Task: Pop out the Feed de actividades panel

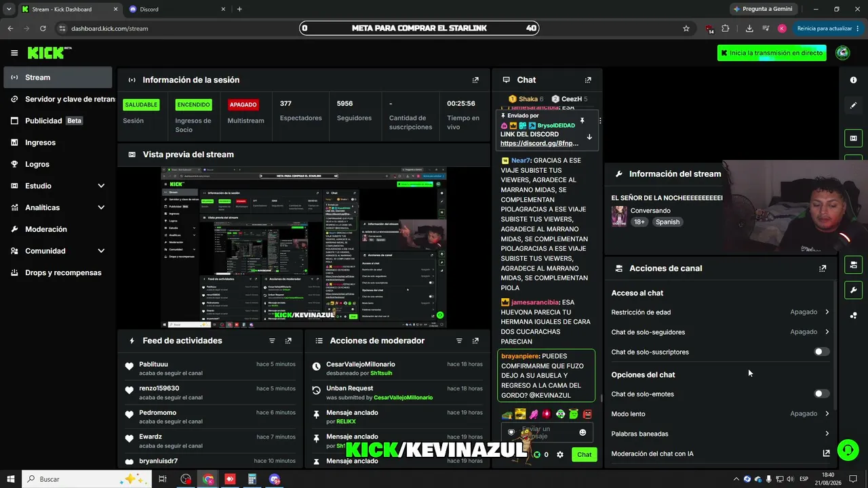Action: [288, 341]
